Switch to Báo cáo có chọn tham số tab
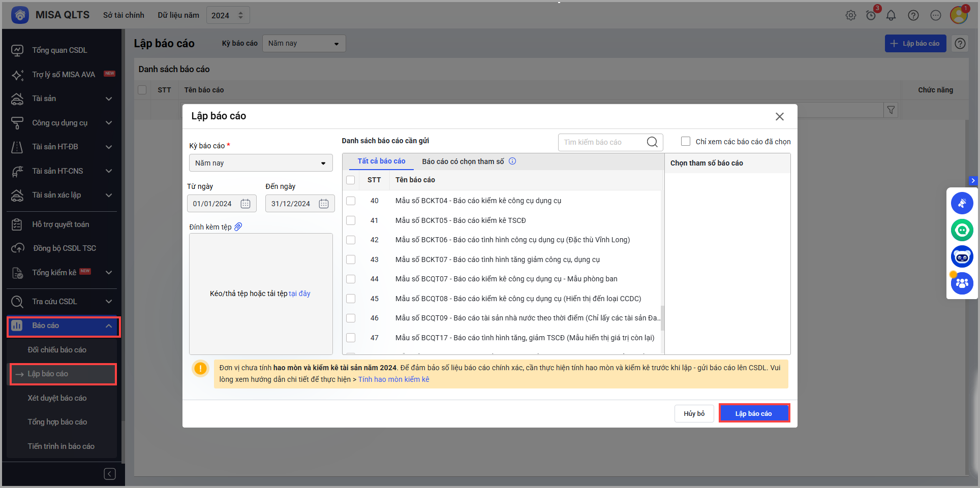 tap(463, 161)
